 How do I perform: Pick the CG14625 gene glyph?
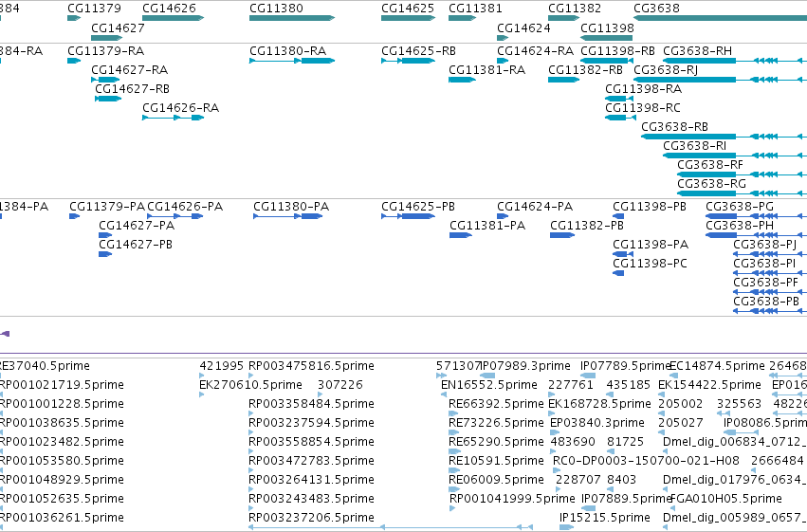[408, 18]
